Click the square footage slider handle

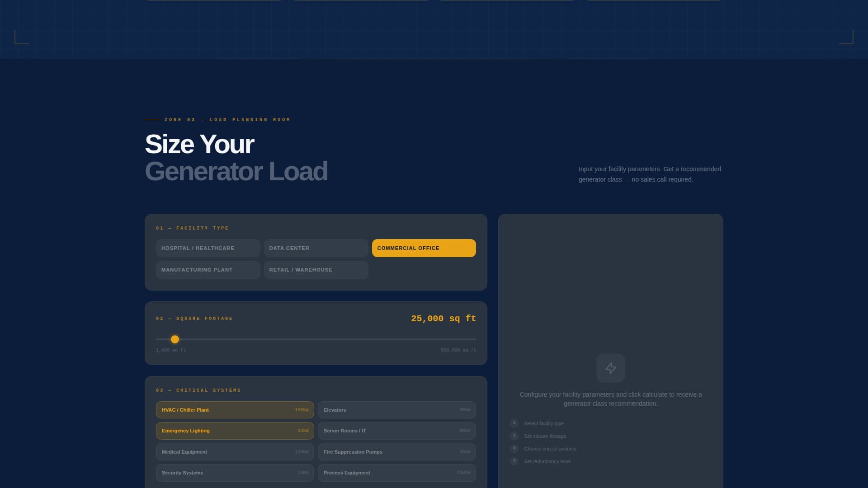(175, 339)
